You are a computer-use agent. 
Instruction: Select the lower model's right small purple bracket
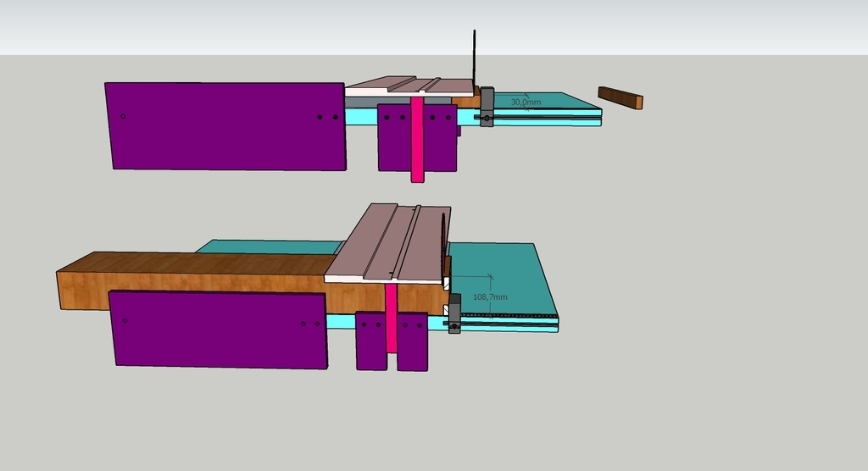point(413,341)
